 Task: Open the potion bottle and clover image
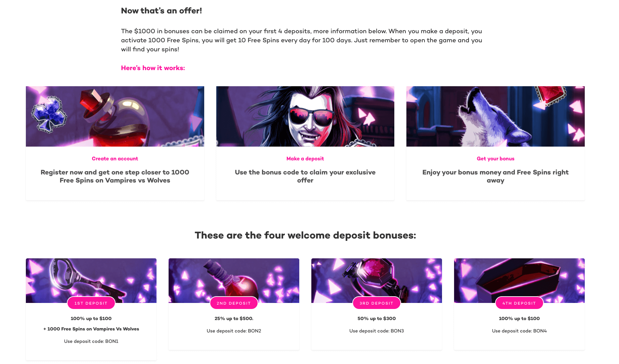[x=115, y=116]
